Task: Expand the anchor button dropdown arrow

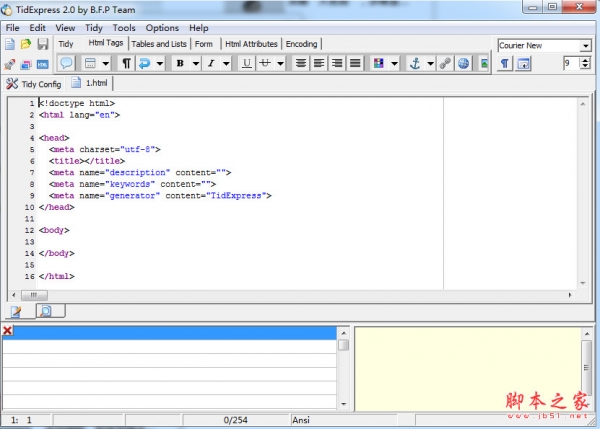Action: click(429, 63)
